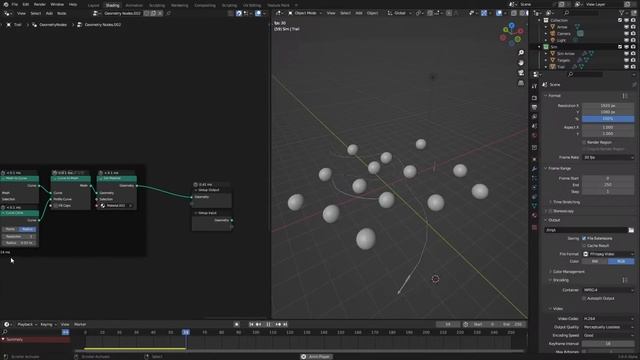The width and height of the screenshot is (640, 360).
Task: Toggle File Extensions checkbox
Action: [584, 238]
